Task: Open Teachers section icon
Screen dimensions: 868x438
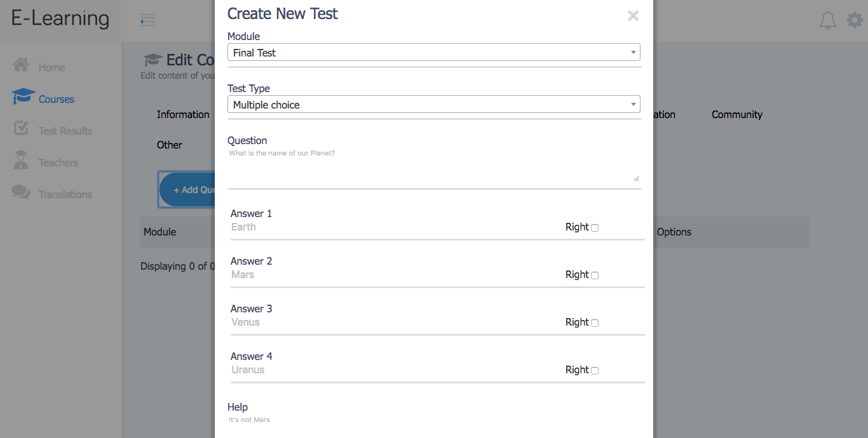Action: pos(21,160)
